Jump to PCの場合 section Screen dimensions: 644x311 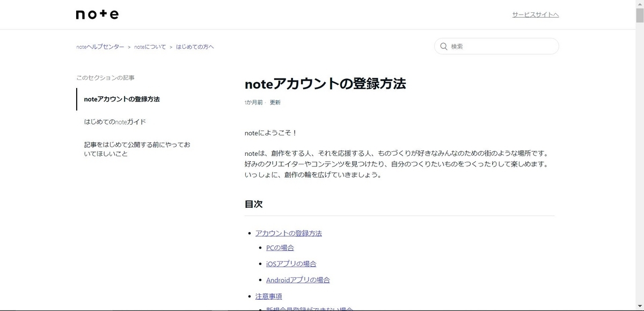click(280, 248)
